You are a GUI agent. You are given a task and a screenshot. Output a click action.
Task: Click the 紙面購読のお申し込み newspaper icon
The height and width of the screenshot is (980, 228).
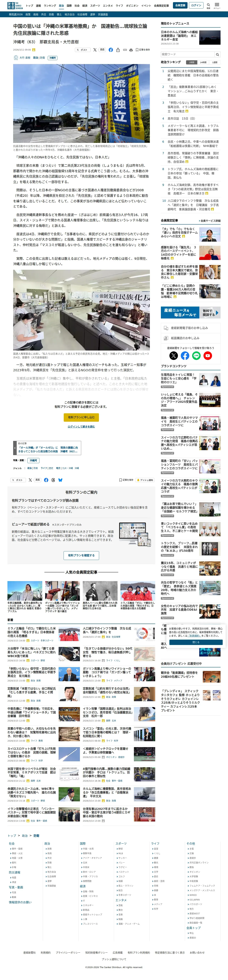tap(166, 338)
